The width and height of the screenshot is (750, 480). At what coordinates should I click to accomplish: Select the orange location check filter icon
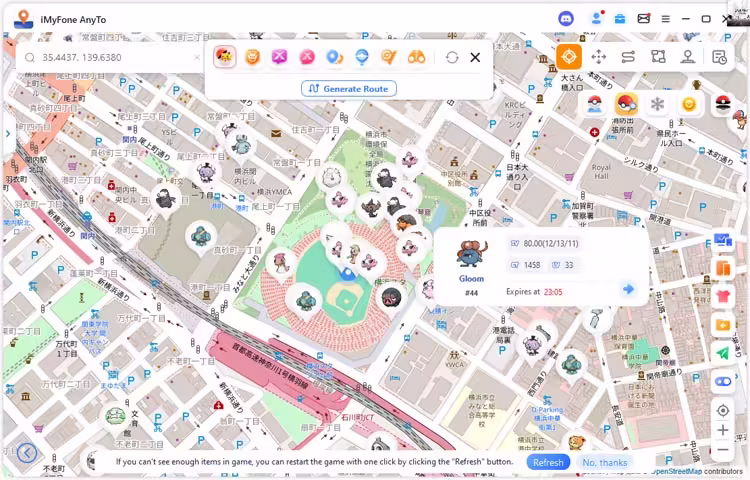[x=389, y=57]
